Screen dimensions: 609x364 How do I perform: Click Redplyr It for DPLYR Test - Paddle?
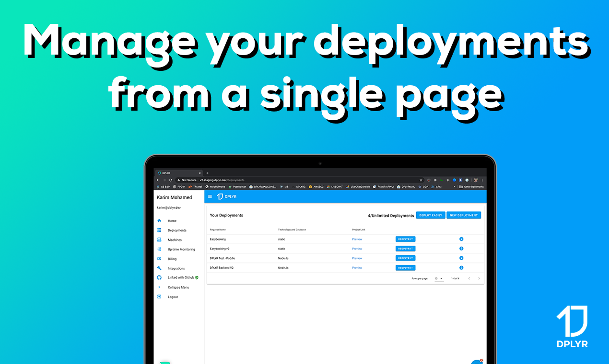pyautogui.click(x=405, y=258)
